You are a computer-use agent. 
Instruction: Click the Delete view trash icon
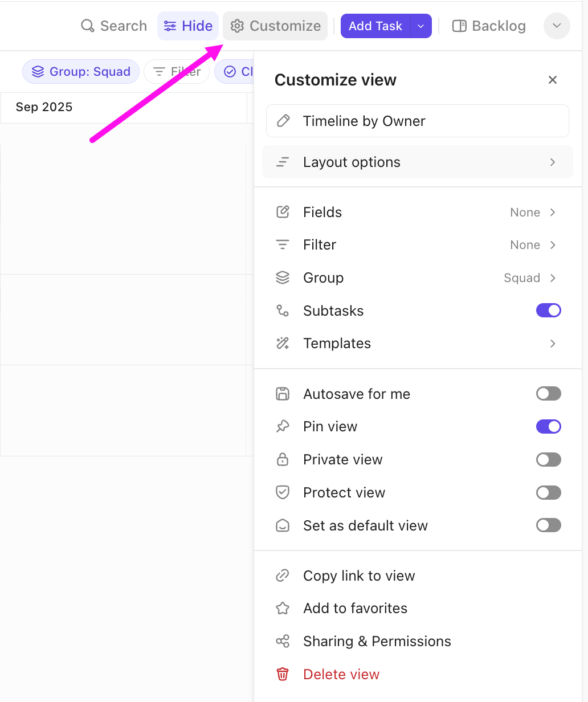coord(283,674)
